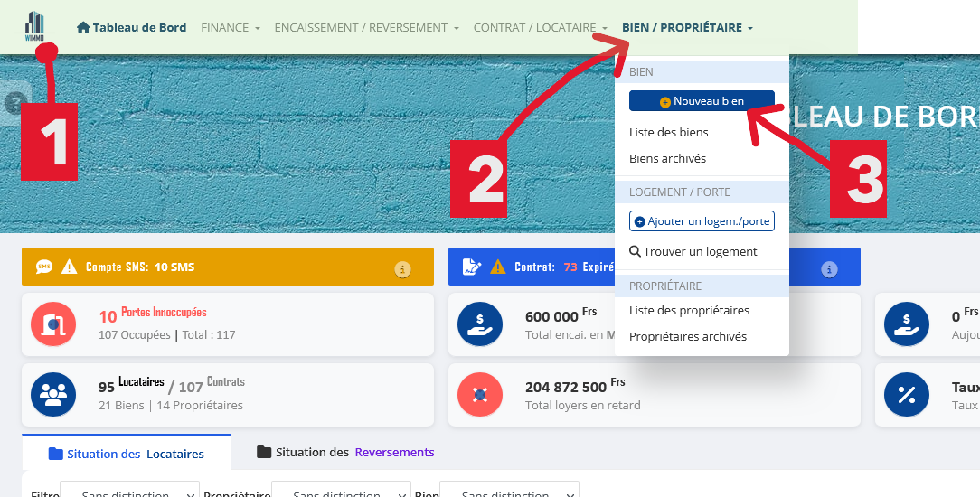Open CONTRAT / LOCATAIRE dropdown

coord(540,28)
